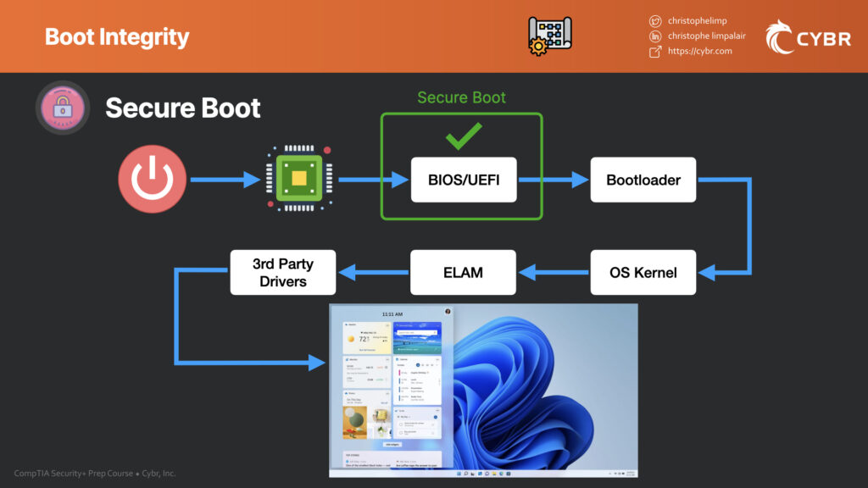Click the profile avatar in widgets panel
This screenshot has width=868, height=488.
tap(448, 312)
